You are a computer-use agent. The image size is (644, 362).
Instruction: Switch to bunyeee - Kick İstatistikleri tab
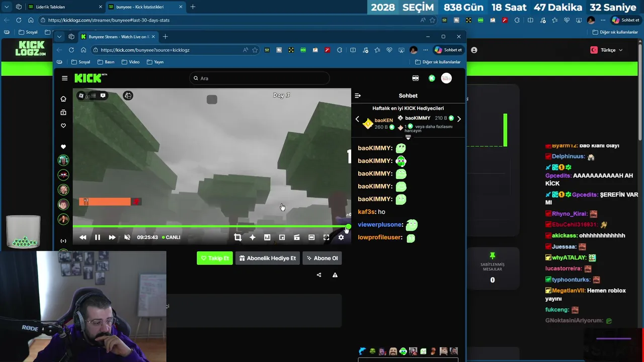pyautogui.click(x=146, y=7)
